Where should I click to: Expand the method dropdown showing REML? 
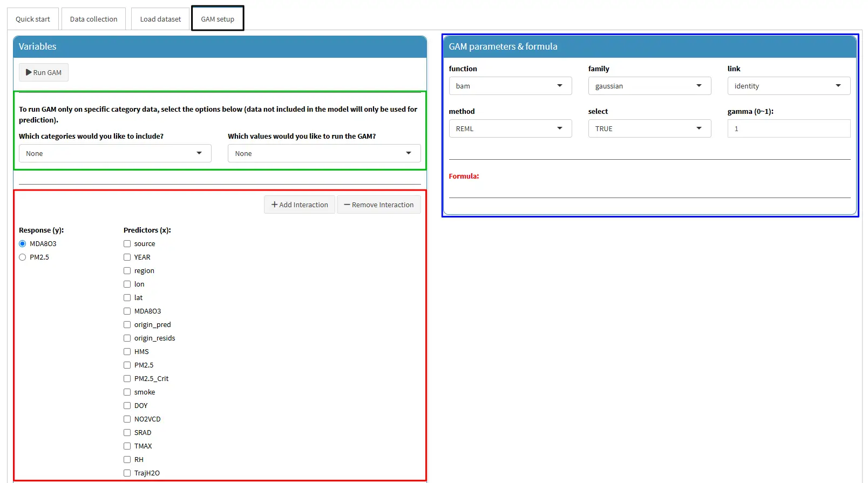pos(510,128)
